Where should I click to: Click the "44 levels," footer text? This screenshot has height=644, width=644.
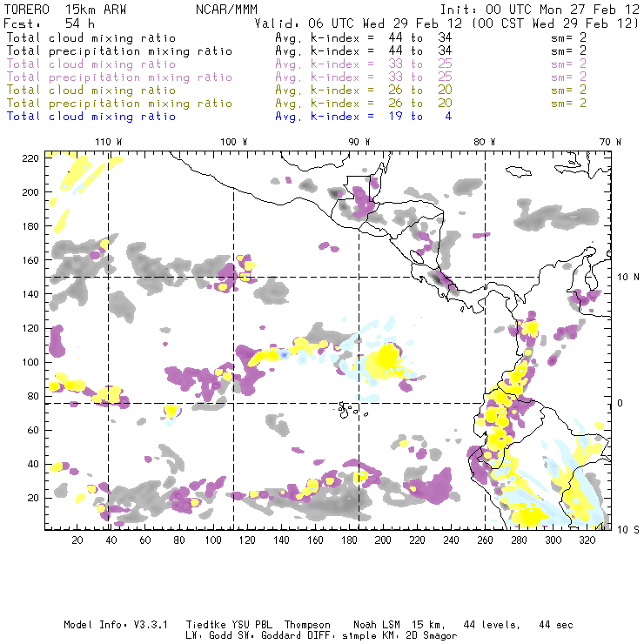492,625
